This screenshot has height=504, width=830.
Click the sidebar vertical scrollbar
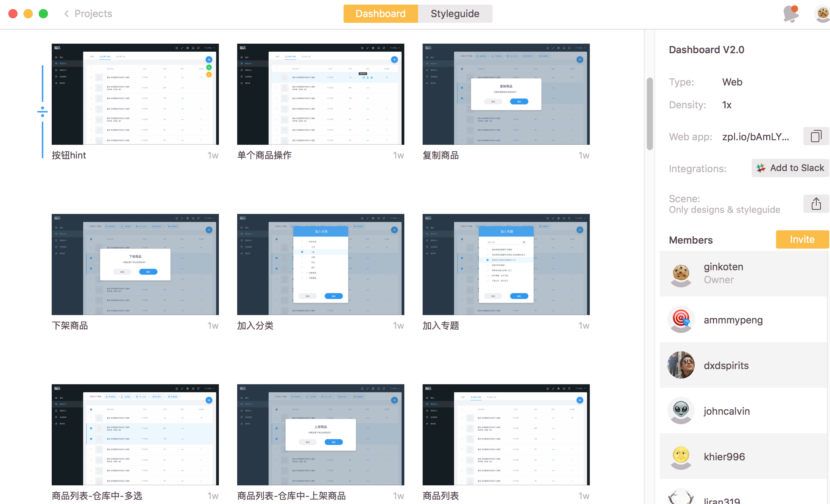point(649,114)
